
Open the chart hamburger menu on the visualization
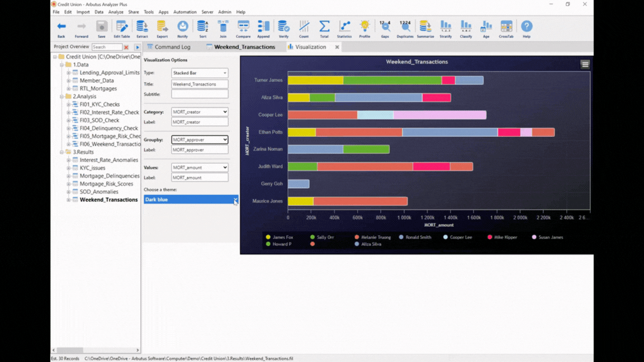pyautogui.click(x=585, y=64)
